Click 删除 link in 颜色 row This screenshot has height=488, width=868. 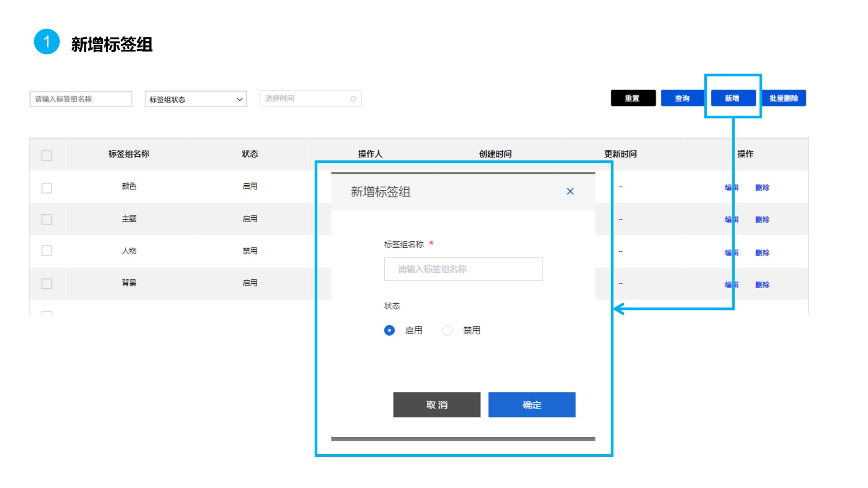point(762,188)
